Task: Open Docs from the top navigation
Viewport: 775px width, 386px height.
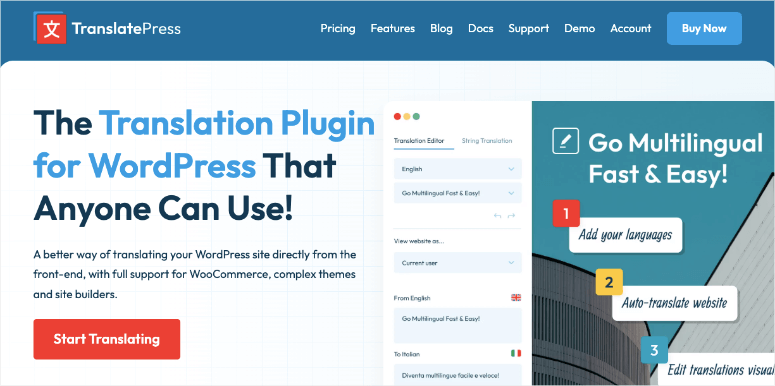Action: click(480, 29)
